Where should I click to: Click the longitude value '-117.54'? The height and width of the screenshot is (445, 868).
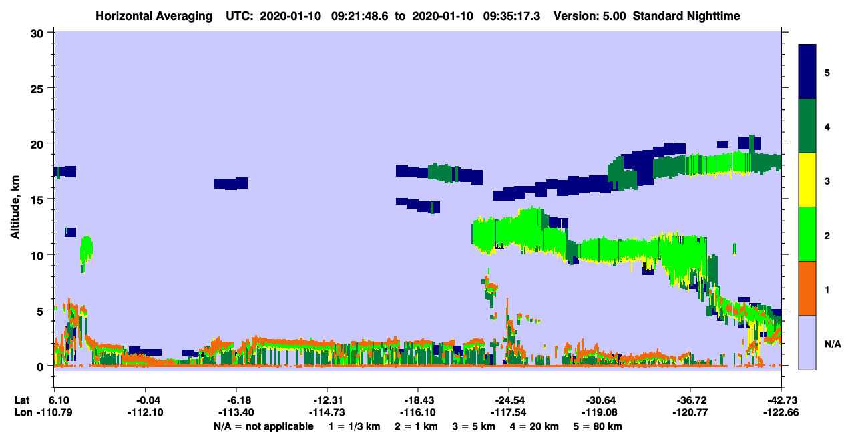(509, 413)
